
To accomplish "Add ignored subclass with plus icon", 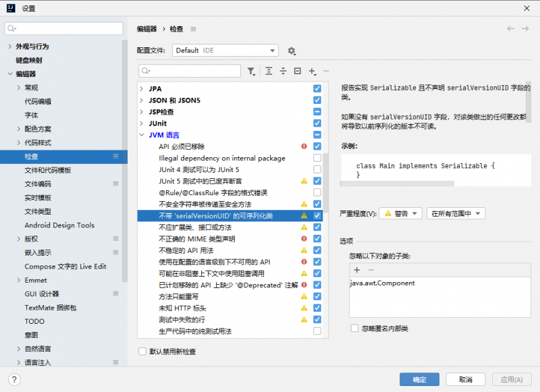I will click(x=357, y=270).
